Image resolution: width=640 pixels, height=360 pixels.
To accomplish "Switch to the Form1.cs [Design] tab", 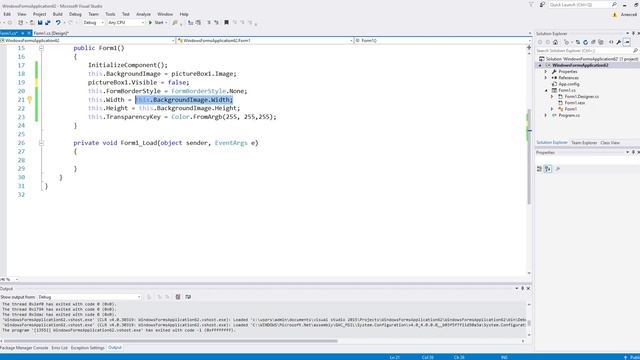I will click(x=51, y=33).
